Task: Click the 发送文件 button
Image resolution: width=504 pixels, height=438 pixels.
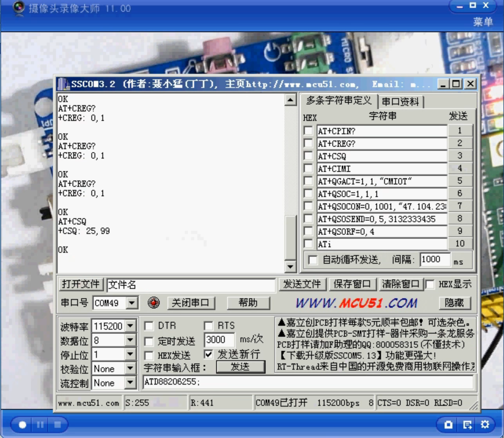Action: click(x=302, y=284)
